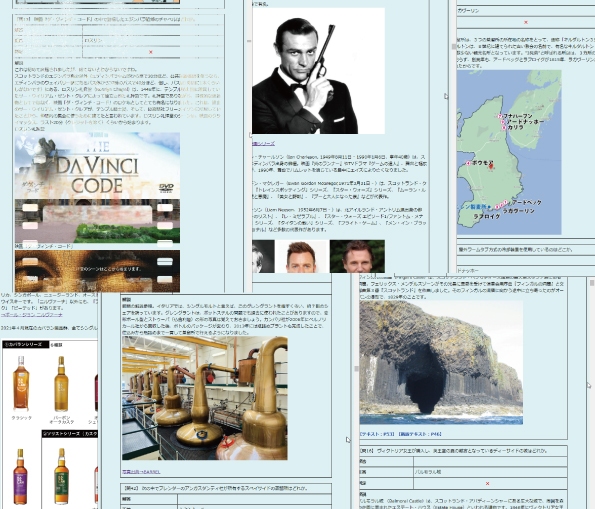
Task: Click the Da Vinci Code DVD cover image
Action: [x=97, y=165]
